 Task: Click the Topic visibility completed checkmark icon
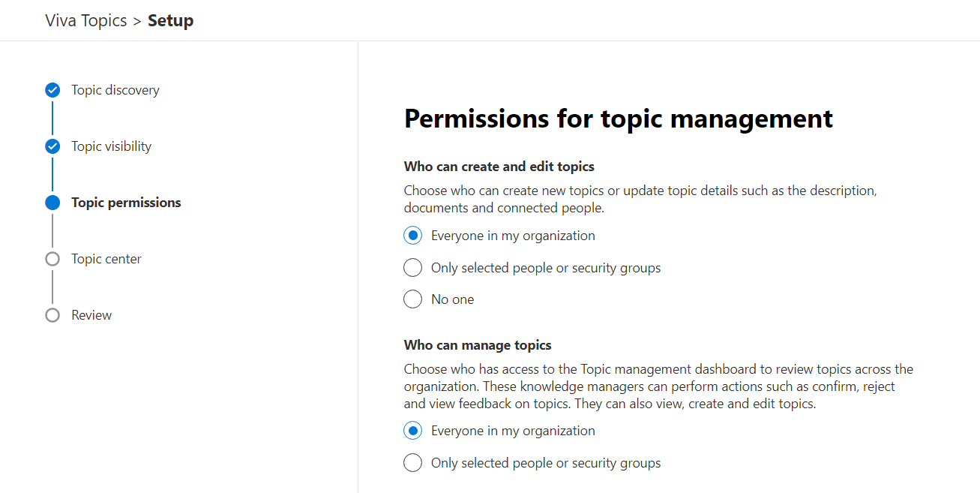[52, 146]
